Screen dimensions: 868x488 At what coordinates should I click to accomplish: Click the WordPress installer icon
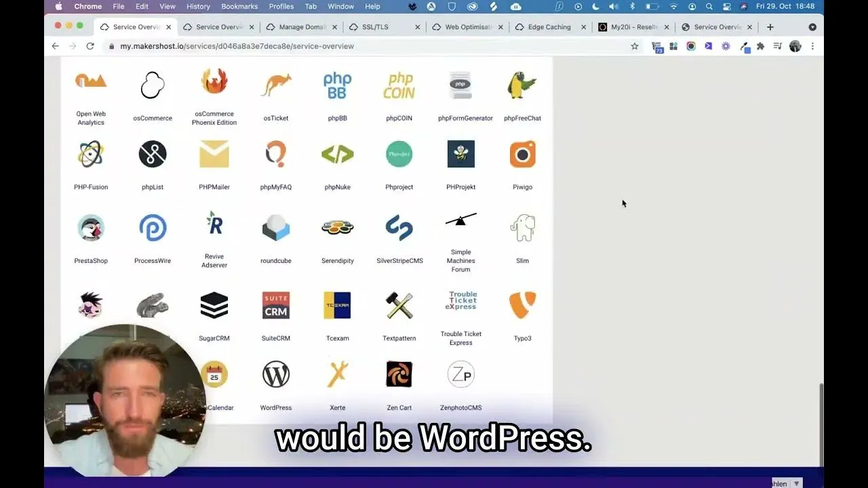tap(276, 375)
